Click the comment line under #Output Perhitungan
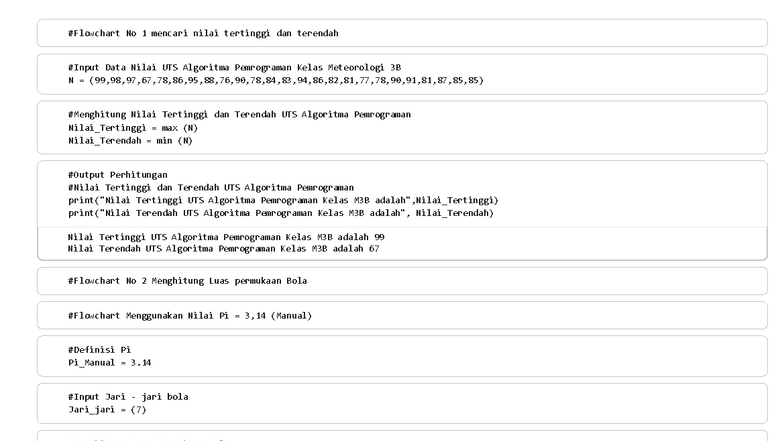 point(211,187)
